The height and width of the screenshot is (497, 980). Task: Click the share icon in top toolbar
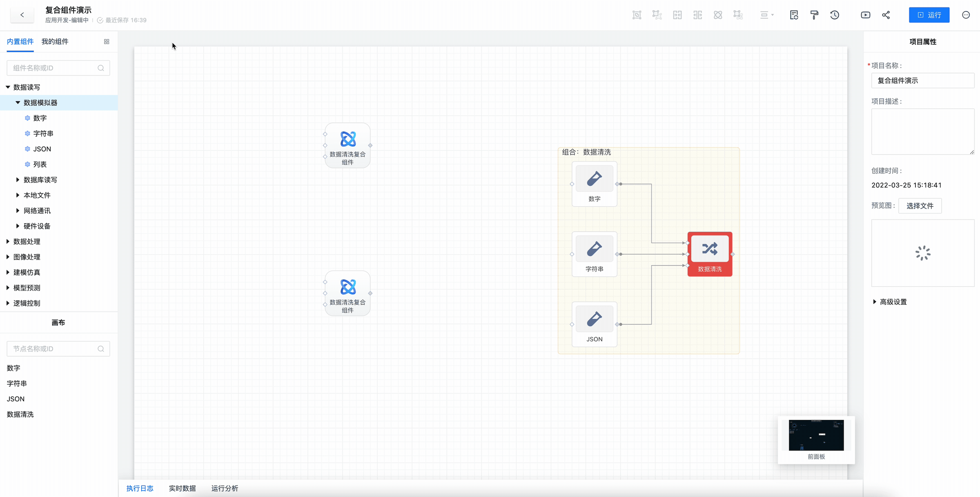tap(886, 15)
